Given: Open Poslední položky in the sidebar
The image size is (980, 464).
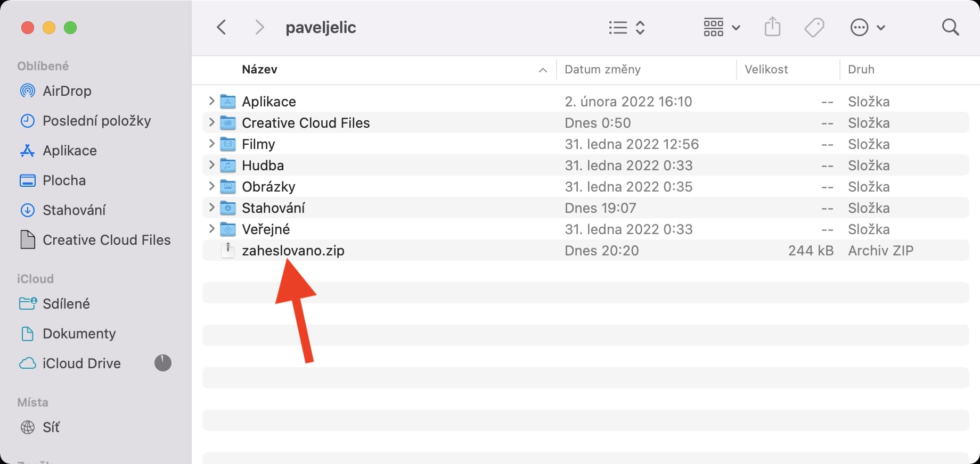Looking at the screenshot, I should tap(96, 121).
